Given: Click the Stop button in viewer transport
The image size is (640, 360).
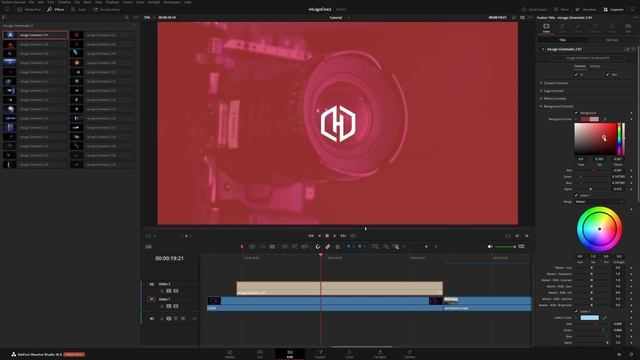Looking at the screenshot, I should click(x=327, y=236).
